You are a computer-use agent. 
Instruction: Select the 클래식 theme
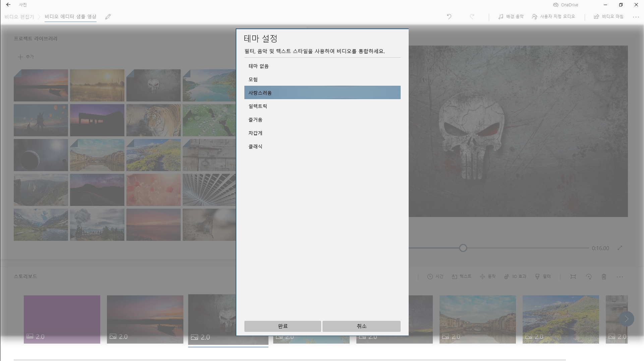tap(323, 146)
